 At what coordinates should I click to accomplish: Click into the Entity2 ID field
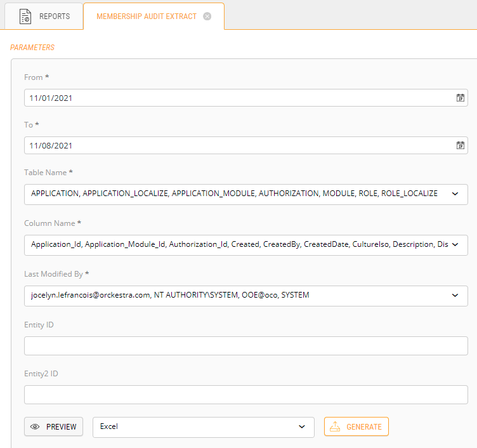[x=245, y=395]
